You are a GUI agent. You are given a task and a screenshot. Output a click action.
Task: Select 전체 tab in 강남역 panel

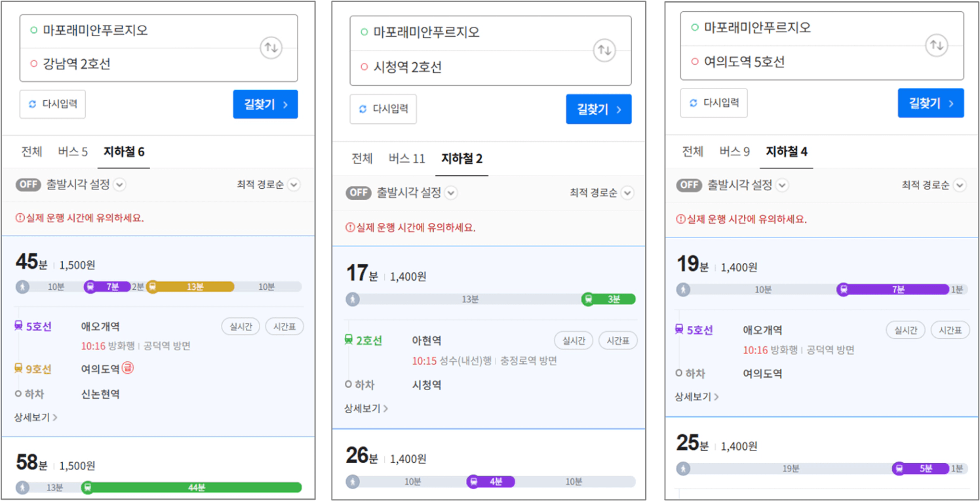click(x=31, y=152)
